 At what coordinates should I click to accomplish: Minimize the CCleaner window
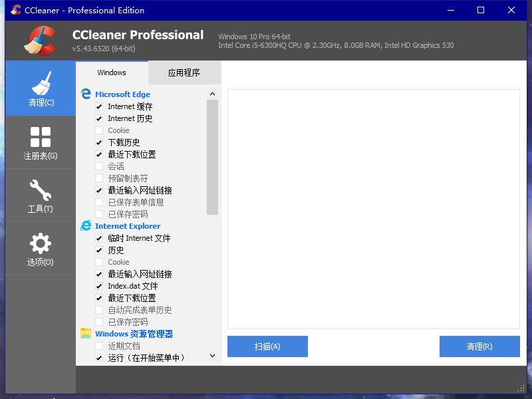(x=451, y=10)
